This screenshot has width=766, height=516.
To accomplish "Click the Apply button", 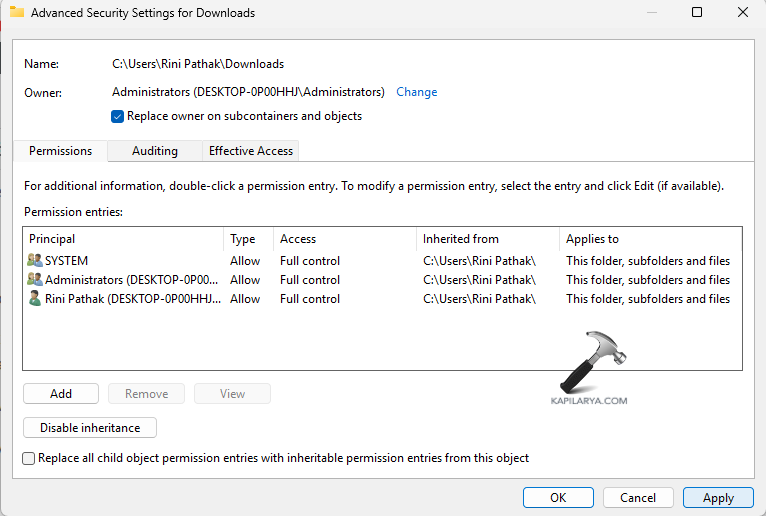I will pos(718,497).
